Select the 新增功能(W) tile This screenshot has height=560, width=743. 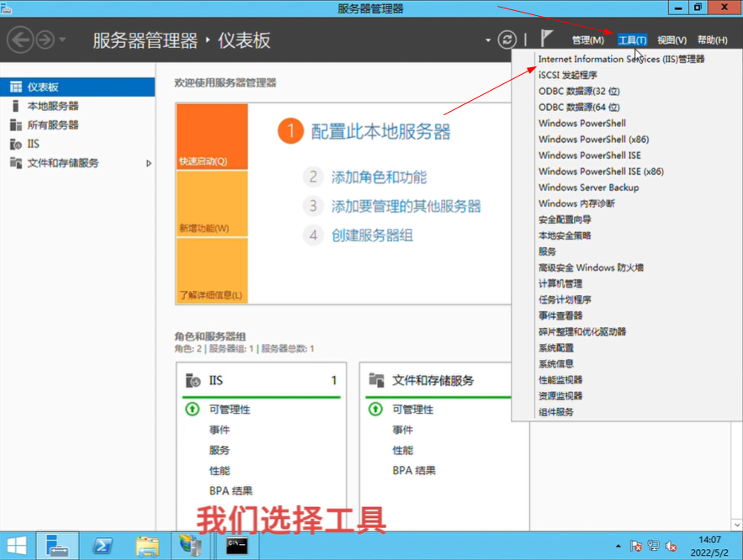(x=212, y=204)
